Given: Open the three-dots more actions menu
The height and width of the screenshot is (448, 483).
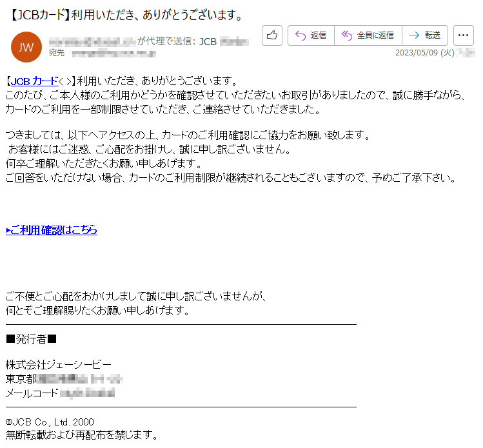Looking at the screenshot, I should pyautogui.click(x=463, y=35).
